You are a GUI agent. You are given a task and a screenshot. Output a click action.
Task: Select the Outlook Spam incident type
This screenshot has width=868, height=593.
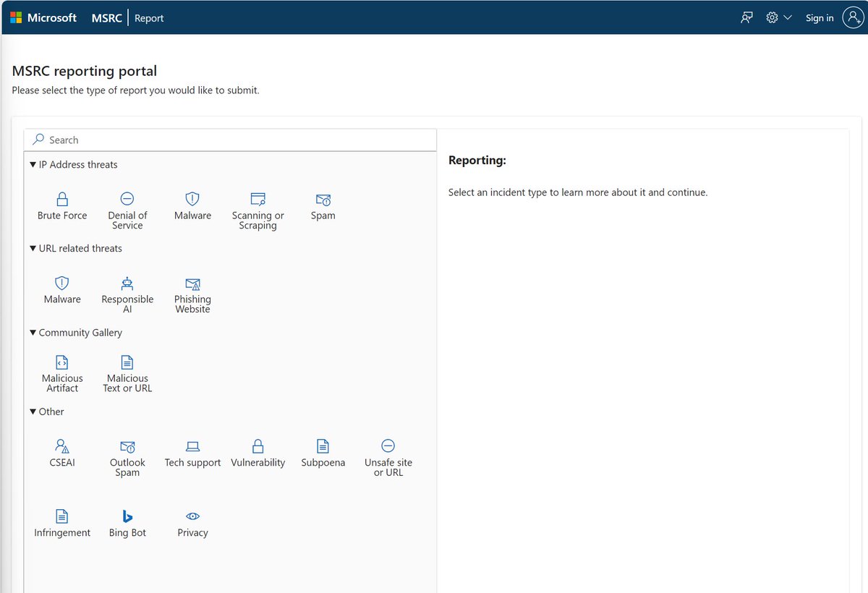[x=127, y=458]
